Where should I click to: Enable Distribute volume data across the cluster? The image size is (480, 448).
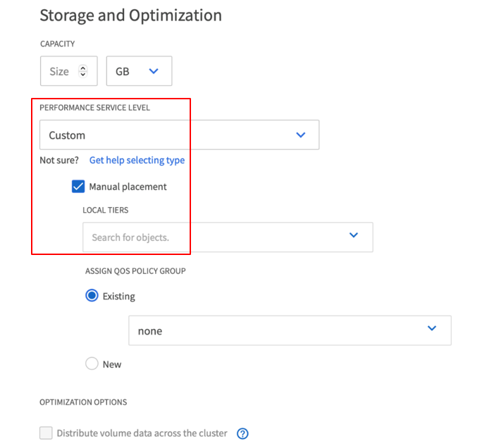[x=47, y=433]
